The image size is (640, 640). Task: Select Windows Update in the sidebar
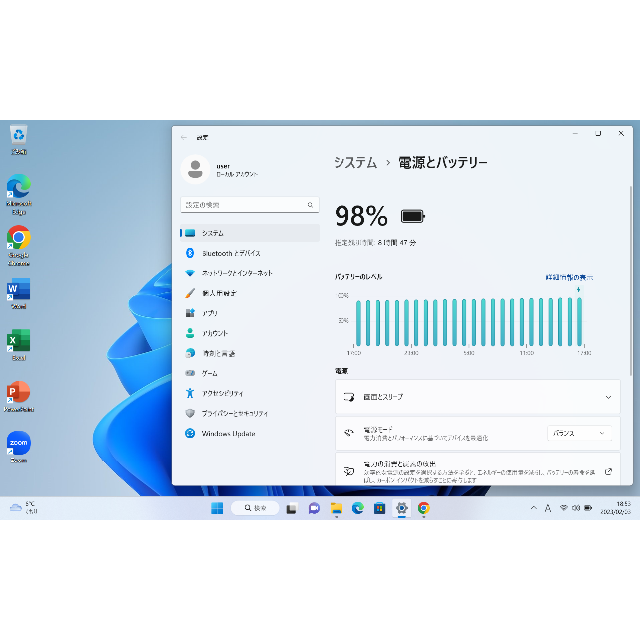(250, 433)
